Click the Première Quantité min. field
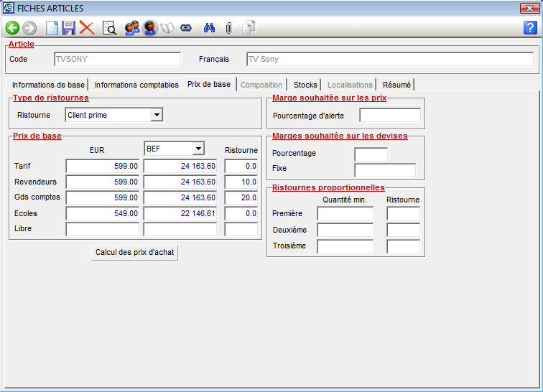This screenshot has height=392, width=543. click(345, 214)
